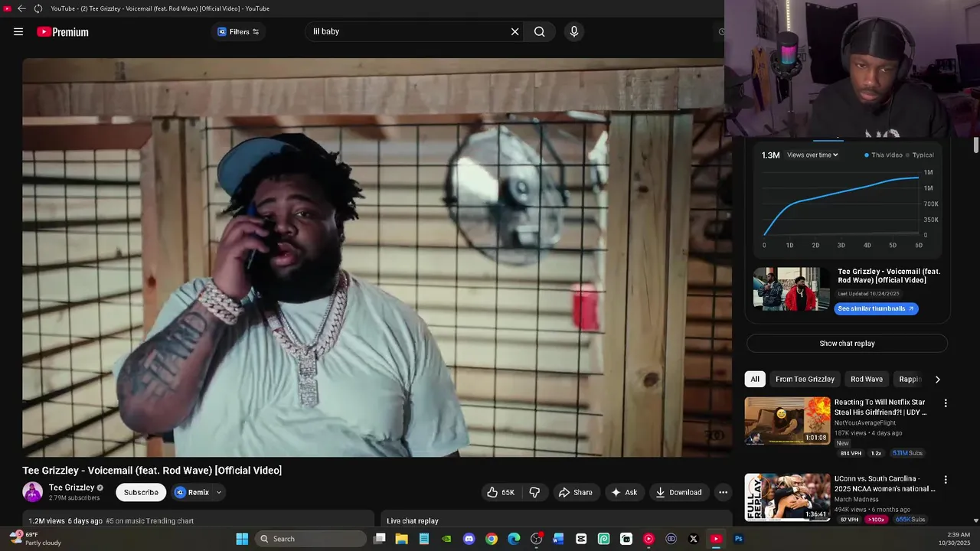Like the video (65K thumbs up)
The height and width of the screenshot is (551, 980).
[501, 492]
